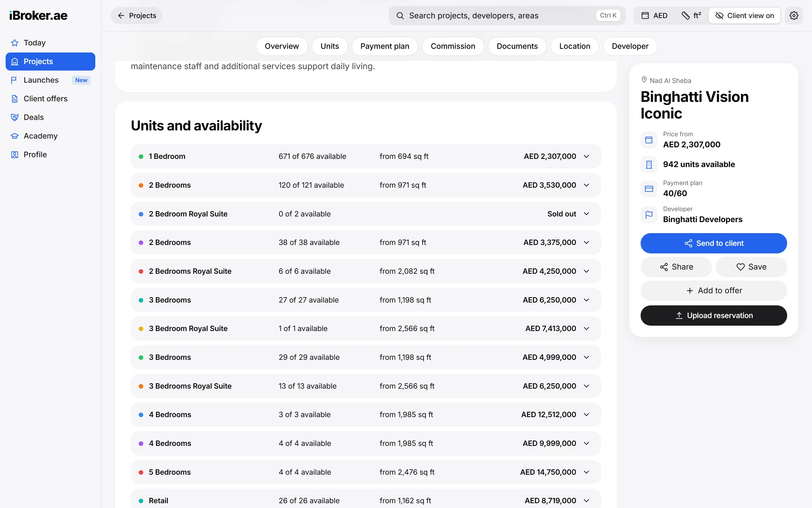Click the Nad Al Sheba location pin icon
812x508 pixels.
point(644,80)
